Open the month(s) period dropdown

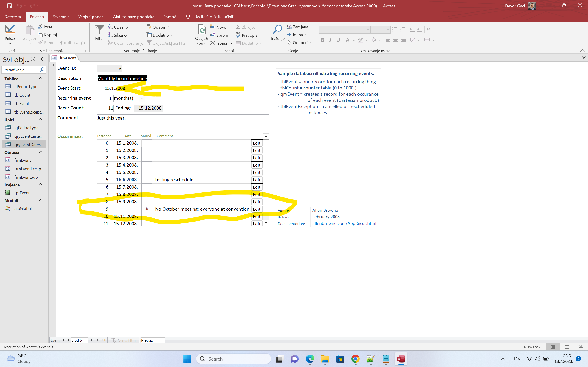pyautogui.click(x=142, y=98)
